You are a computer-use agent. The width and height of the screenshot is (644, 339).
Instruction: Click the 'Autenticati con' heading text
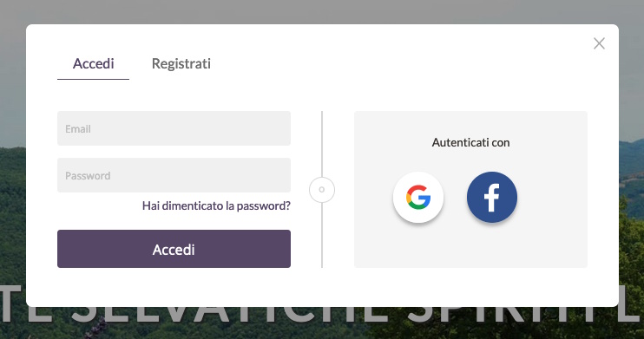(x=470, y=142)
